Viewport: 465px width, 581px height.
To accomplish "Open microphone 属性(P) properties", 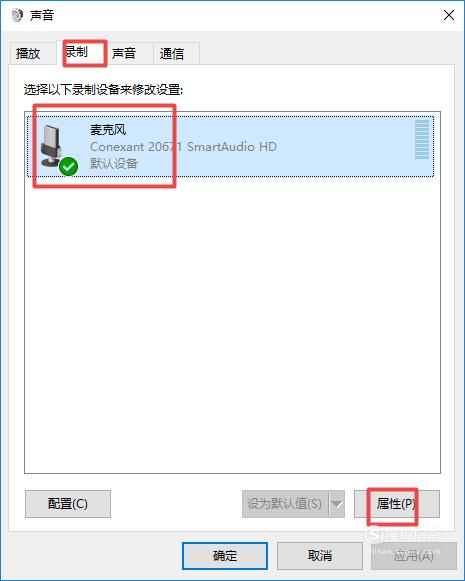I will [397, 504].
